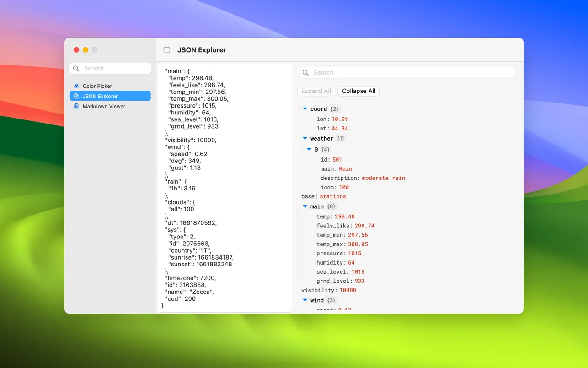The image size is (588, 368).
Task: Click the tree feels_like value 298.74
Action: pos(364,226)
